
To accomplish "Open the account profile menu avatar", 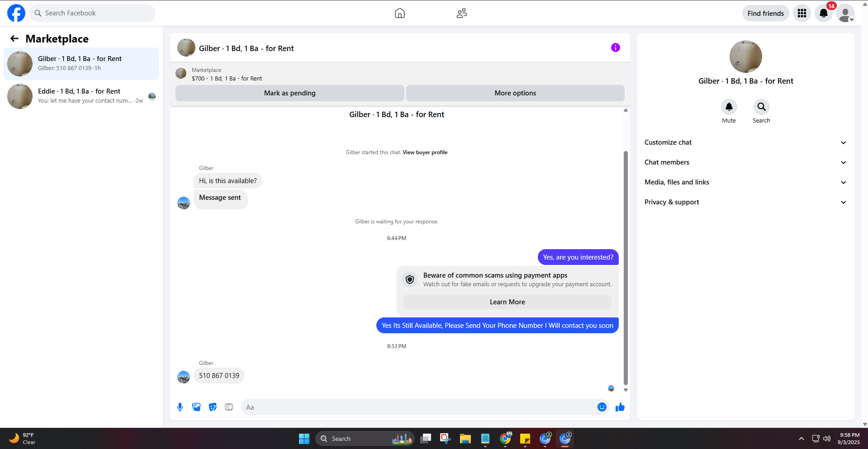I will click(845, 13).
